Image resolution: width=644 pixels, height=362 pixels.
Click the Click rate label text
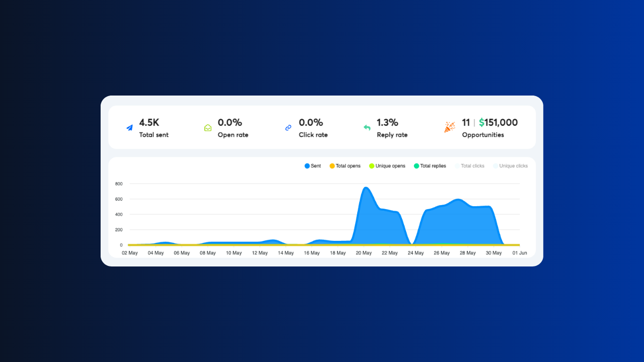(313, 135)
